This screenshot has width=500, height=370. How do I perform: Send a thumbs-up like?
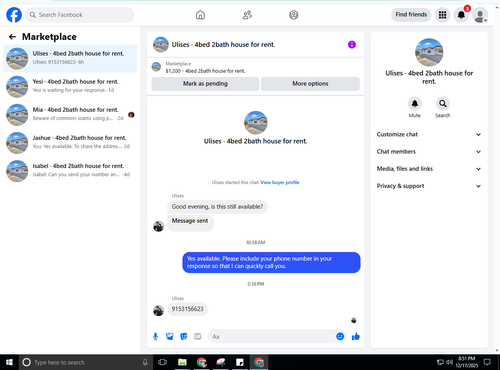[356, 337]
